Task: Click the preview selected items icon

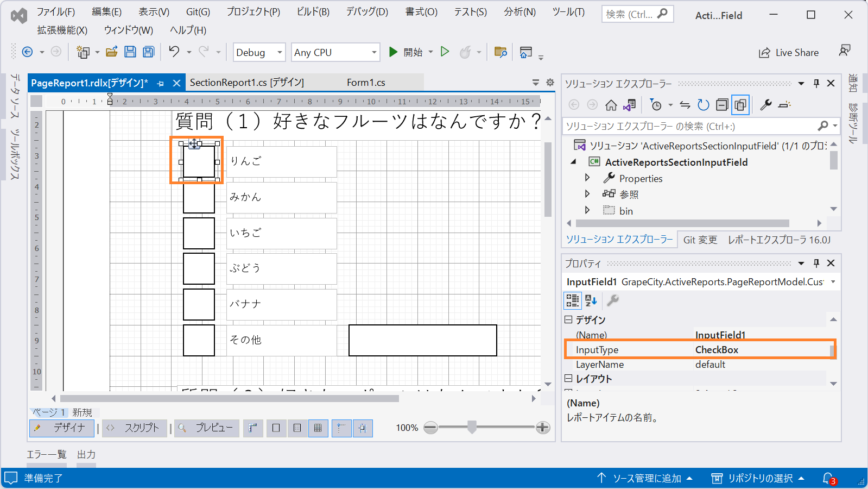Action: tap(784, 105)
